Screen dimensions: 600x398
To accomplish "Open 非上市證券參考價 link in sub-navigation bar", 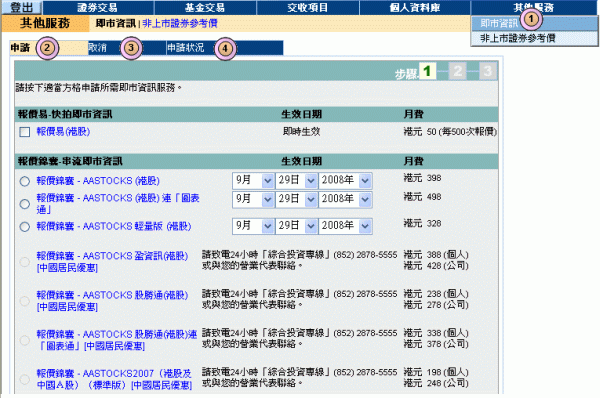I will point(180,23).
